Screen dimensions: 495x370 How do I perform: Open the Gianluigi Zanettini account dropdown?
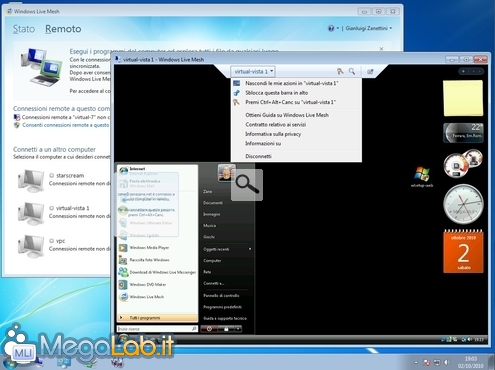coord(368,28)
